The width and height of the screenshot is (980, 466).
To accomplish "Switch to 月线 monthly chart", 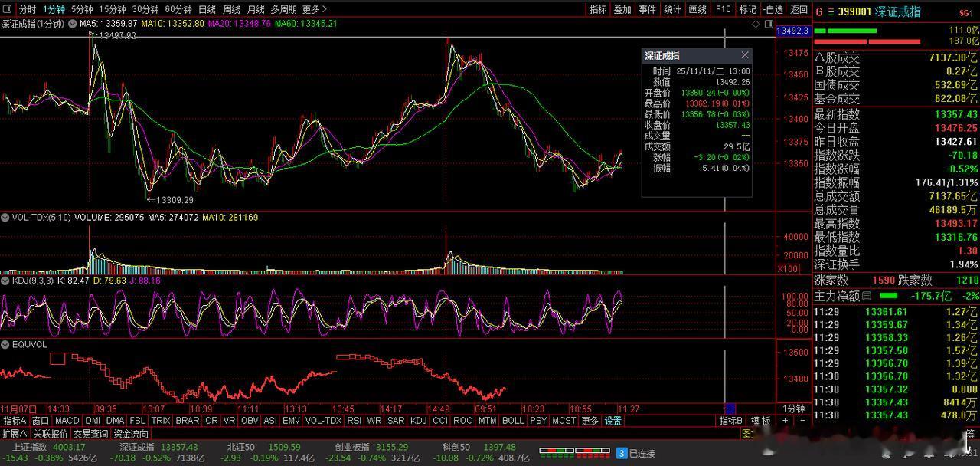I will [x=256, y=9].
